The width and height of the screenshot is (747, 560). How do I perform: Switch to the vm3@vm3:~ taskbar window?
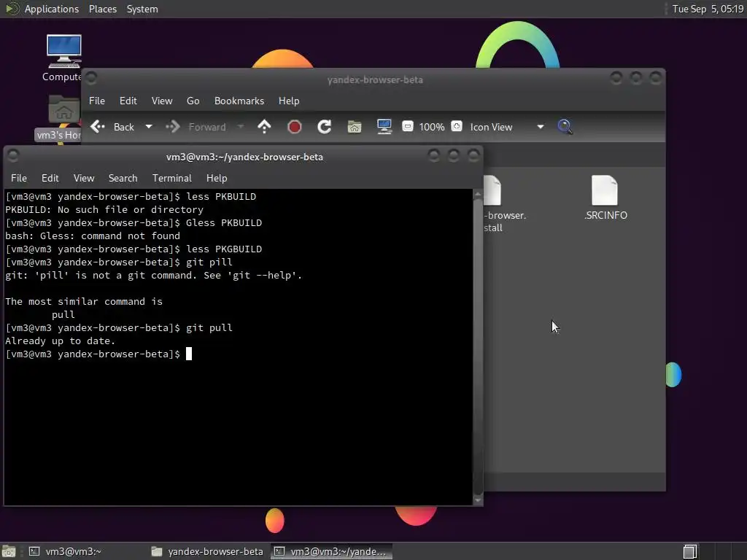click(x=66, y=551)
